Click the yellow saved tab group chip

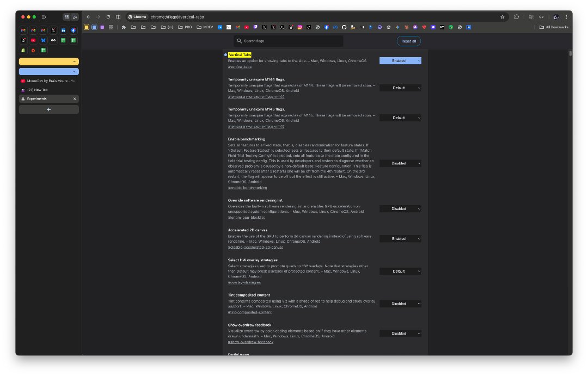[86, 27]
